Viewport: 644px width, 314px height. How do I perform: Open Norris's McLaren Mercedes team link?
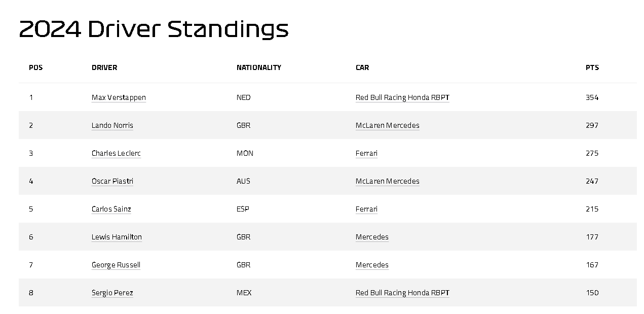tap(388, 125)
